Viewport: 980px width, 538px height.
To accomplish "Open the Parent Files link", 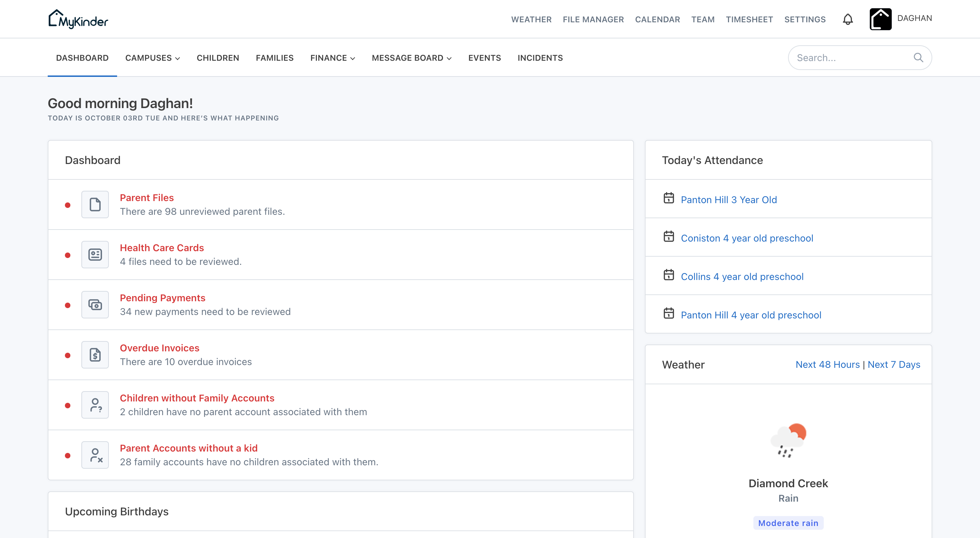I will 147,198.
